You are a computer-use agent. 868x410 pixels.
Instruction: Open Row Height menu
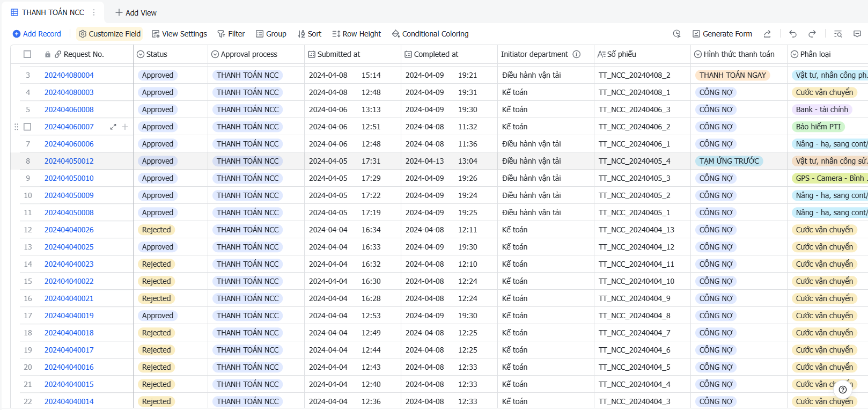(x=357, y=34)
